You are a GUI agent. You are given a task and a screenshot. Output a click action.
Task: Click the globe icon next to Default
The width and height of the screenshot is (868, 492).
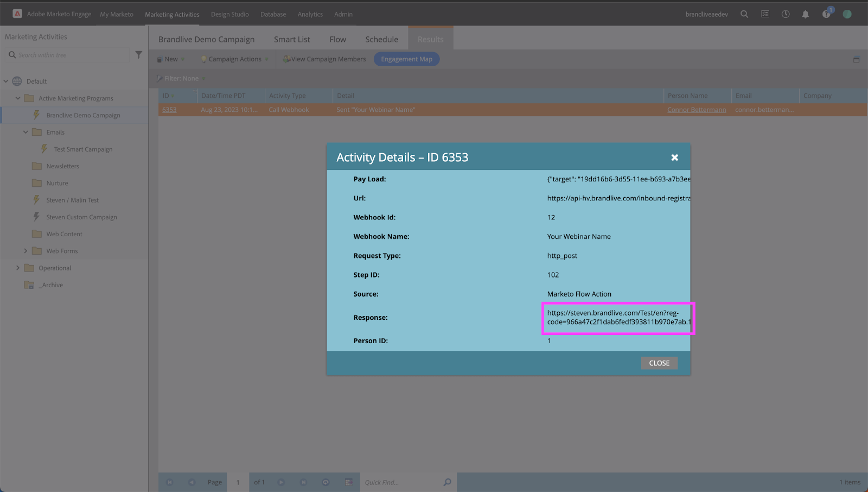17,81
